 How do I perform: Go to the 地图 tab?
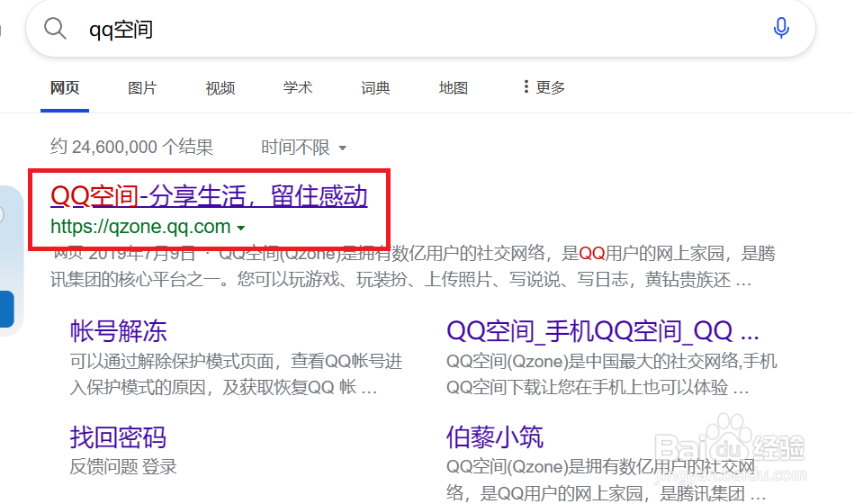tap(454, 87)
